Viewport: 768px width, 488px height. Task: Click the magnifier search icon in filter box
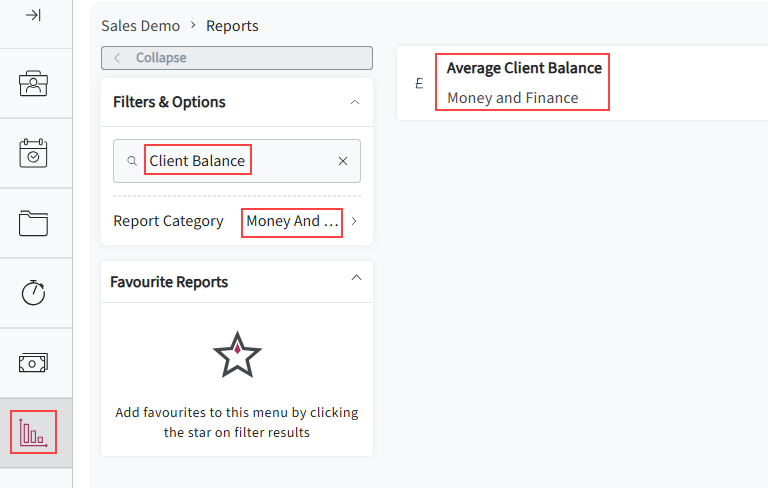[x=132, y=161]
